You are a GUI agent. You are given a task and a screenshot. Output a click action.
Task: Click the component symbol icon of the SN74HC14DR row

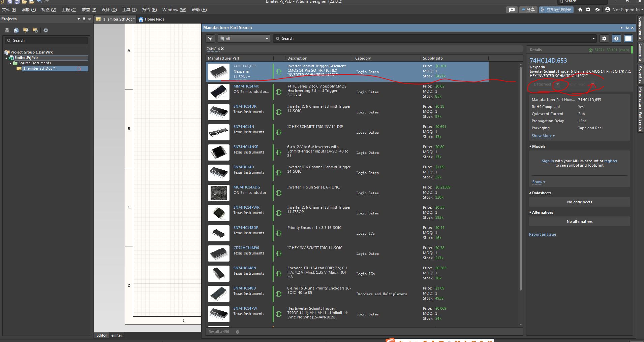279,112
